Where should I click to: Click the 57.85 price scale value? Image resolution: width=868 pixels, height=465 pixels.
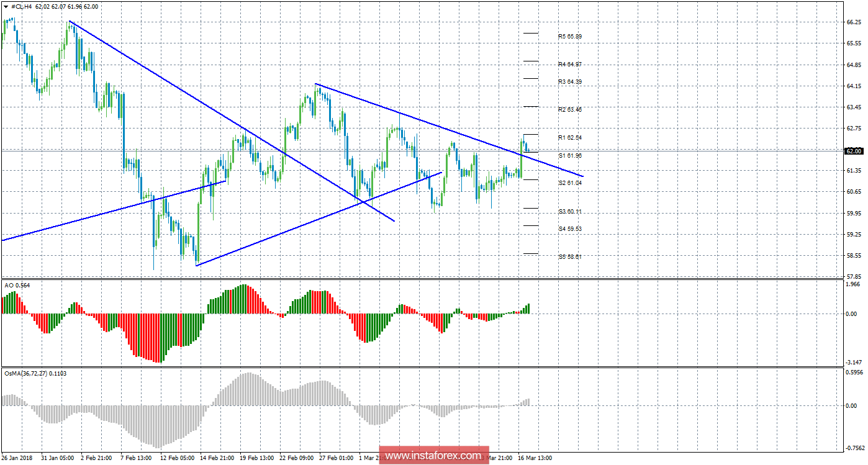coord(853,276)
